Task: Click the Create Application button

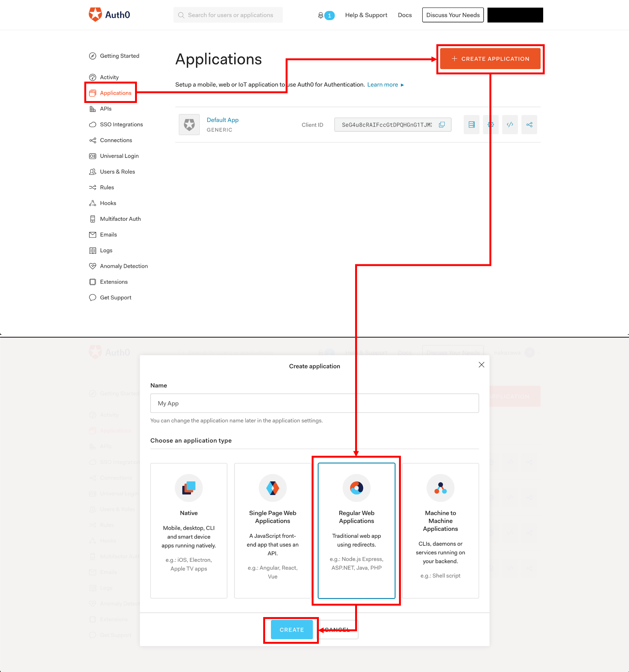Action: click(490, 59)
